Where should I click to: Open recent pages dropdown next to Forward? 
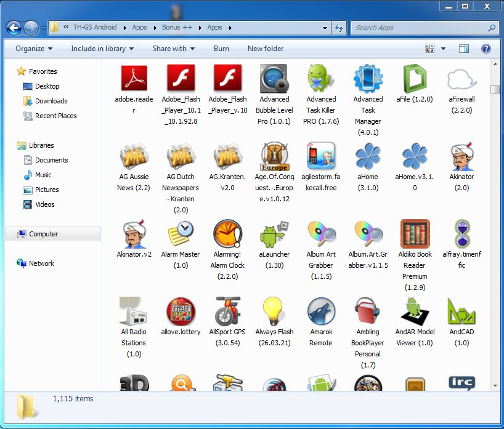(43, 28)
